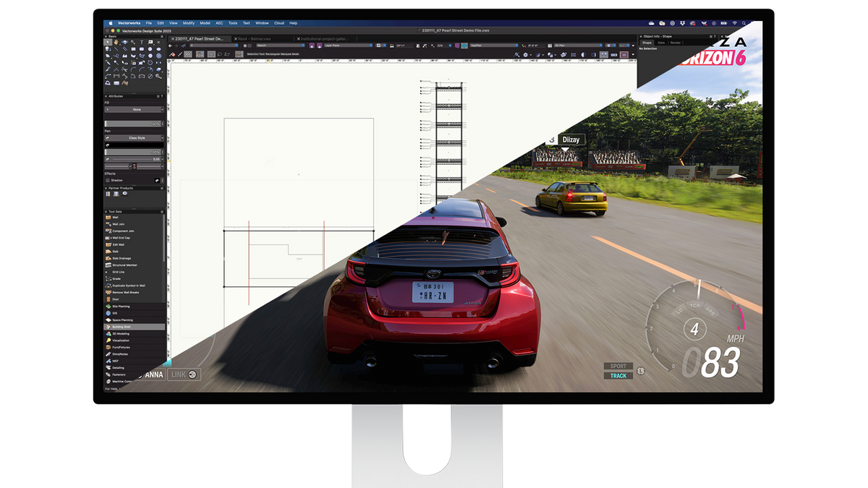Select the Building Shell tool set row
Viewport: 868px width, 488px height.
tap(134, 327)
